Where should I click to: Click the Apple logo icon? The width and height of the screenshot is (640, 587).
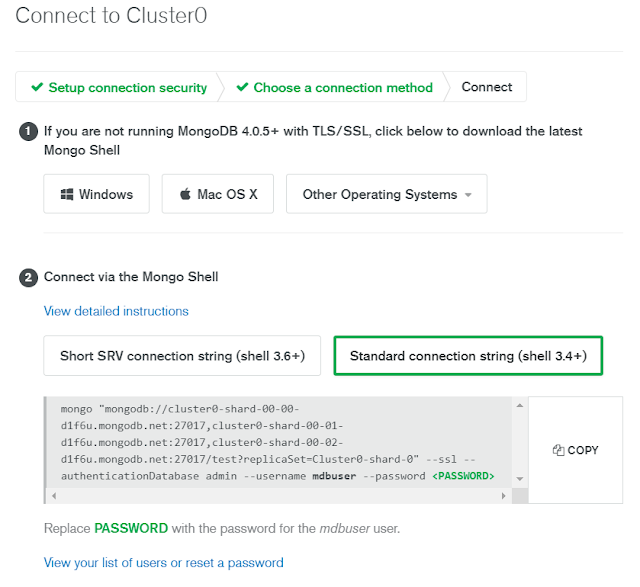click(x=185, y=195)
